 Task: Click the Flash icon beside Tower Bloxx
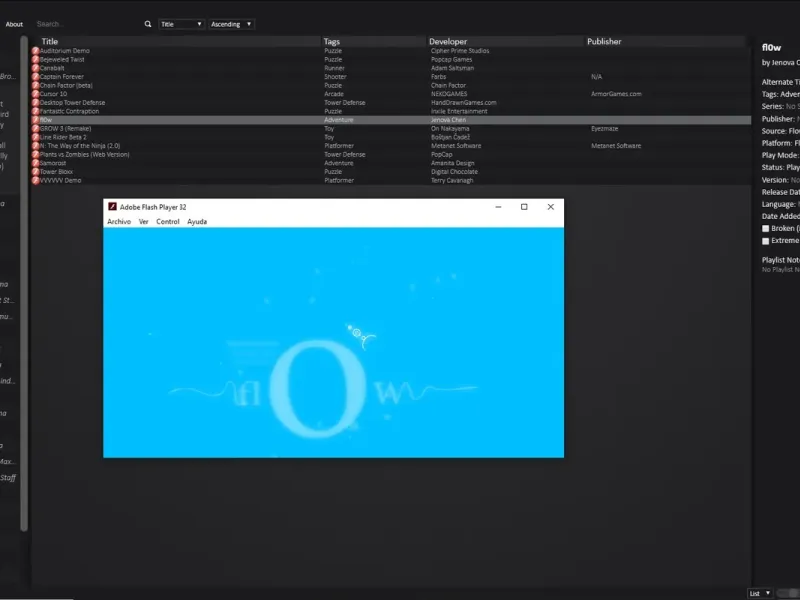(x=35, y=172)
